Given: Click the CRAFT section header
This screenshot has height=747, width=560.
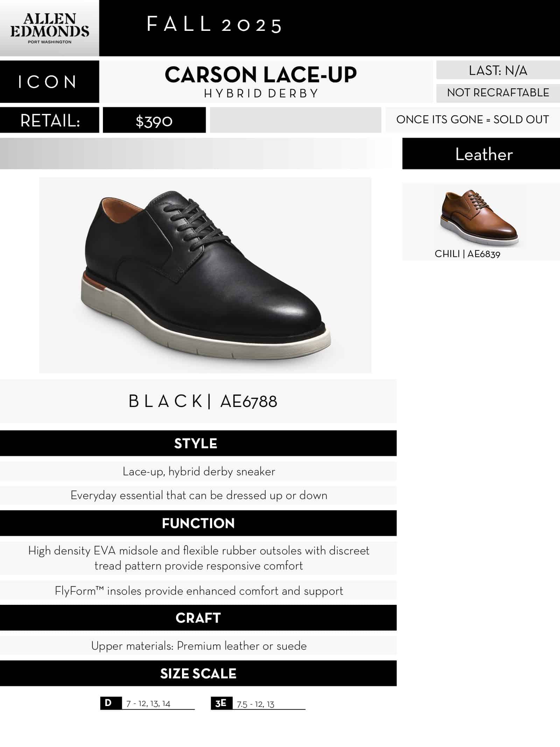Looking at the screenshot, I should click(x=198, y=618).
